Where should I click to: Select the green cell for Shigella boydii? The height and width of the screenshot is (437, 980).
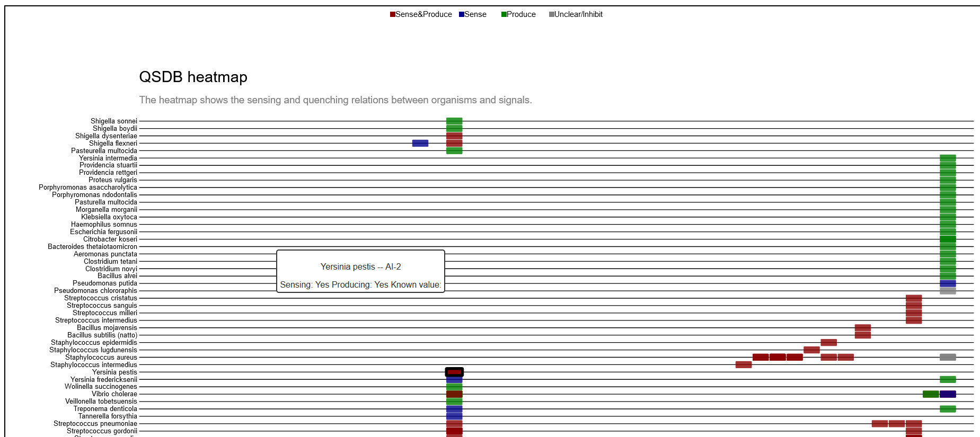point(454,129)
